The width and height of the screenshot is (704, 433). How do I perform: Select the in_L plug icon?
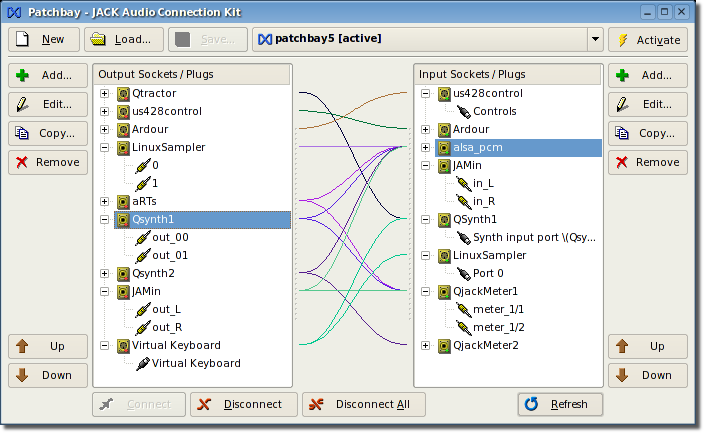coord(464,184)
